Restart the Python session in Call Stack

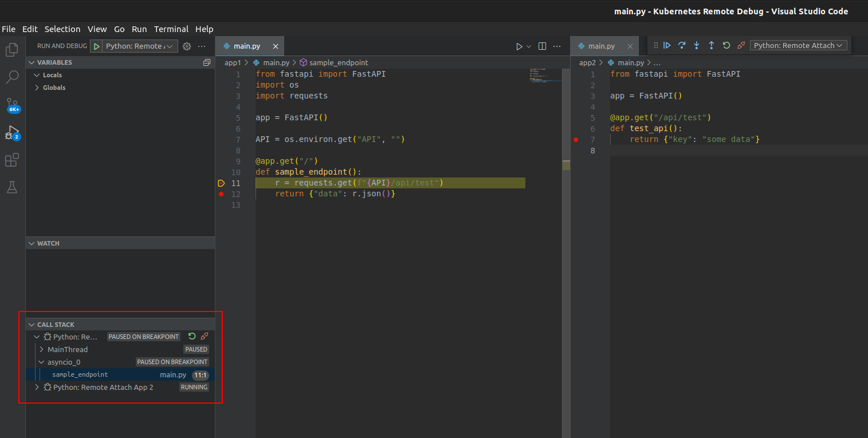tap(192, 337)
